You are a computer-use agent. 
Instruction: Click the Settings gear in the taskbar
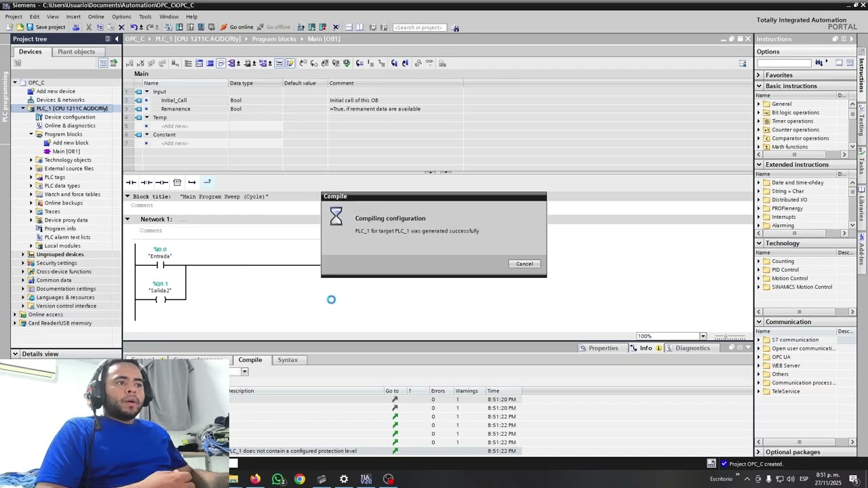(x=344, y=479)
